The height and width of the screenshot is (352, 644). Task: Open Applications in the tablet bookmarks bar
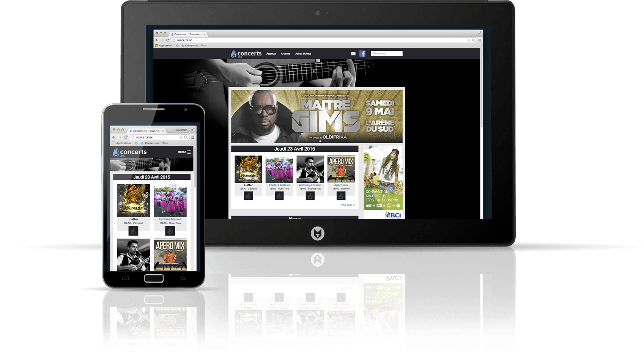pyautogui.click(x=164, y=46)
